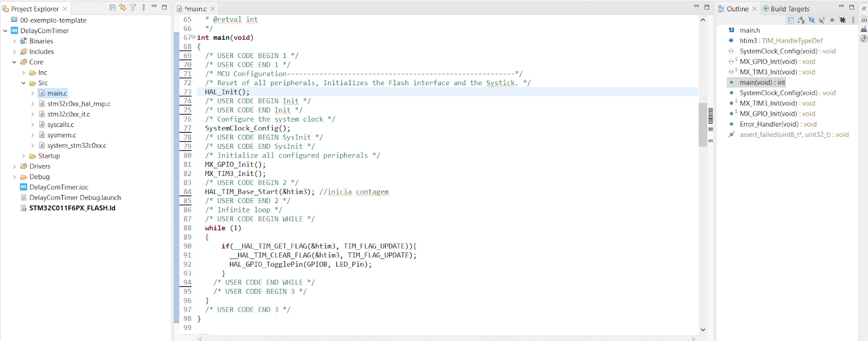
Task: Collapse all in Project Explorer toolbar
Action: [112, 8]
